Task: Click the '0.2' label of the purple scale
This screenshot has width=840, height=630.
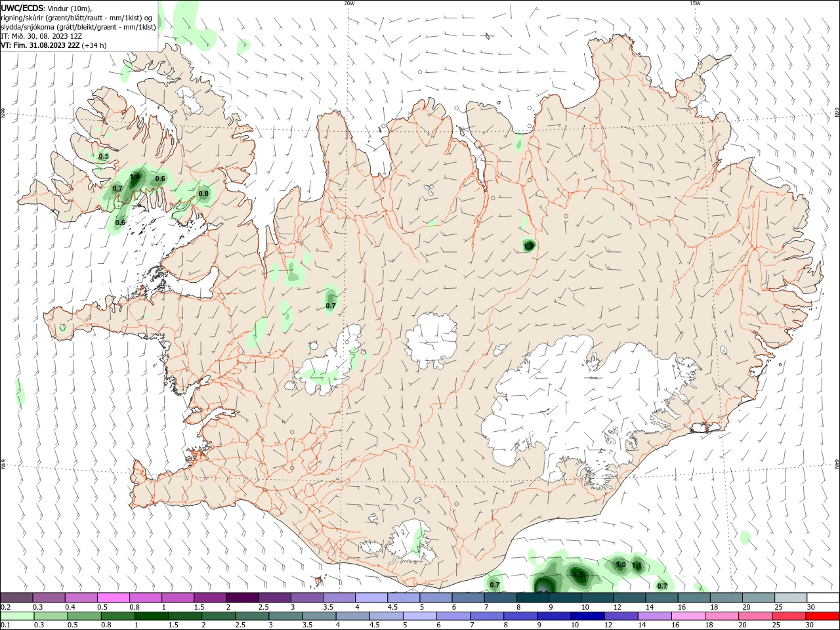Action: point(5,607)
